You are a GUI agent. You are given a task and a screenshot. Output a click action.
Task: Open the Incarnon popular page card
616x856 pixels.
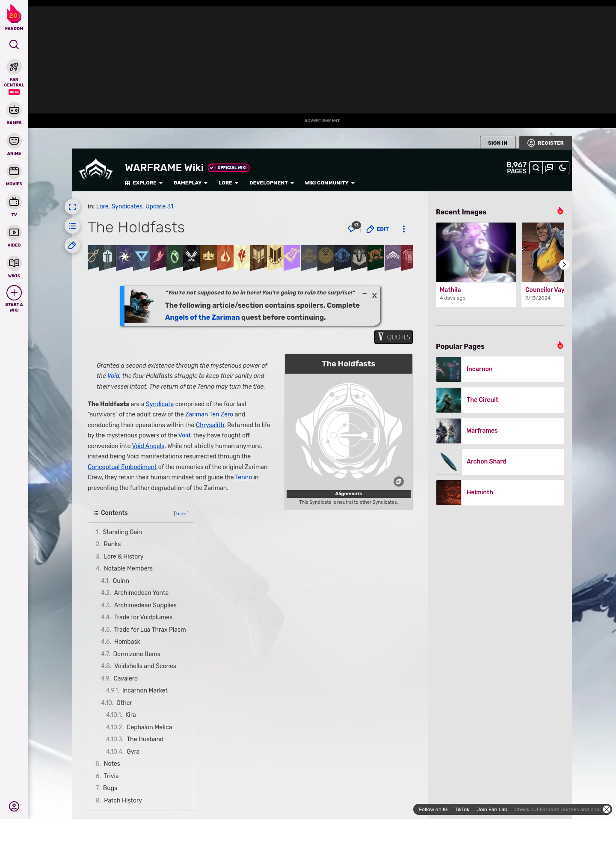point(500,369)
